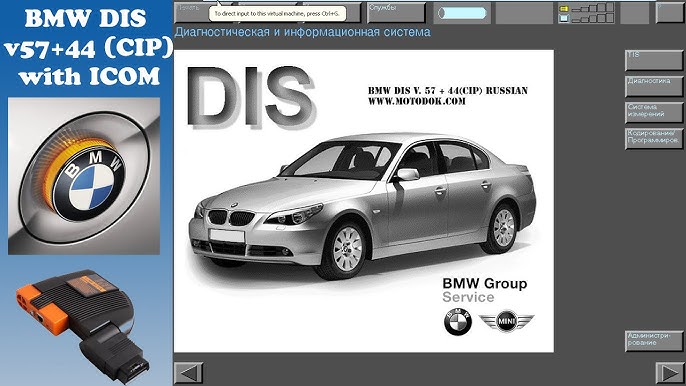Click the 'BMW Group' text

coord(485,284)
